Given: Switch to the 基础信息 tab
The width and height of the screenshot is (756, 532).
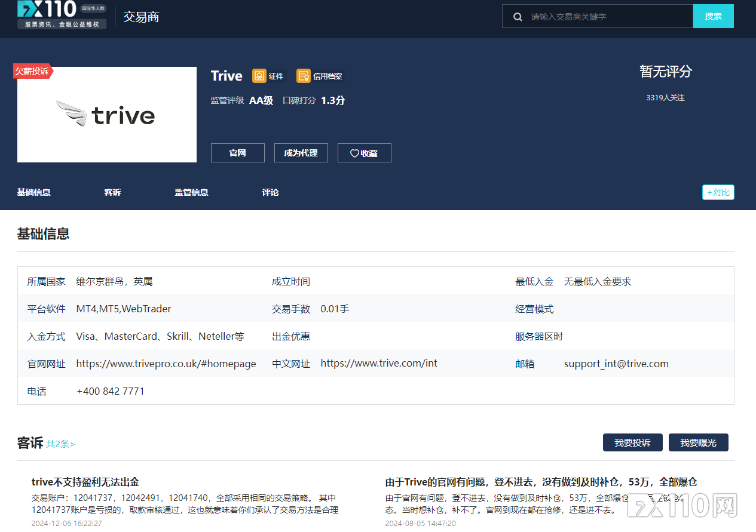Looking at the screenshot, I should coord(33,192).
